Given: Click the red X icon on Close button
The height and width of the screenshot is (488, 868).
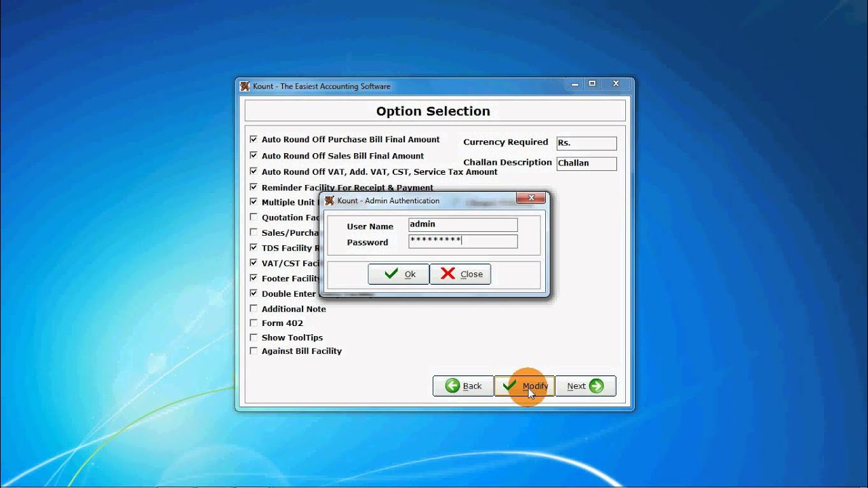Looking at the screenshot, I should pyautogui.click(x=448, y=274).
